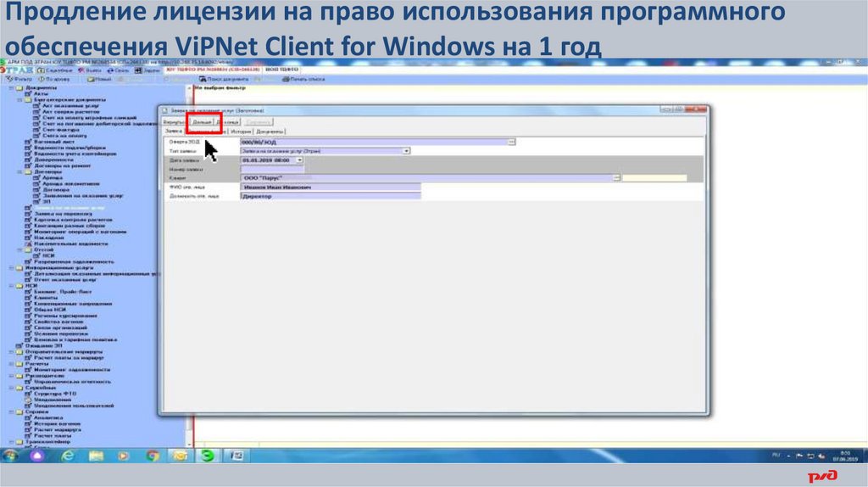The height and width of the screenshot is (487, 868).
Task: Open Управленческая отчетность in the tree
Action: pos(72,382)
